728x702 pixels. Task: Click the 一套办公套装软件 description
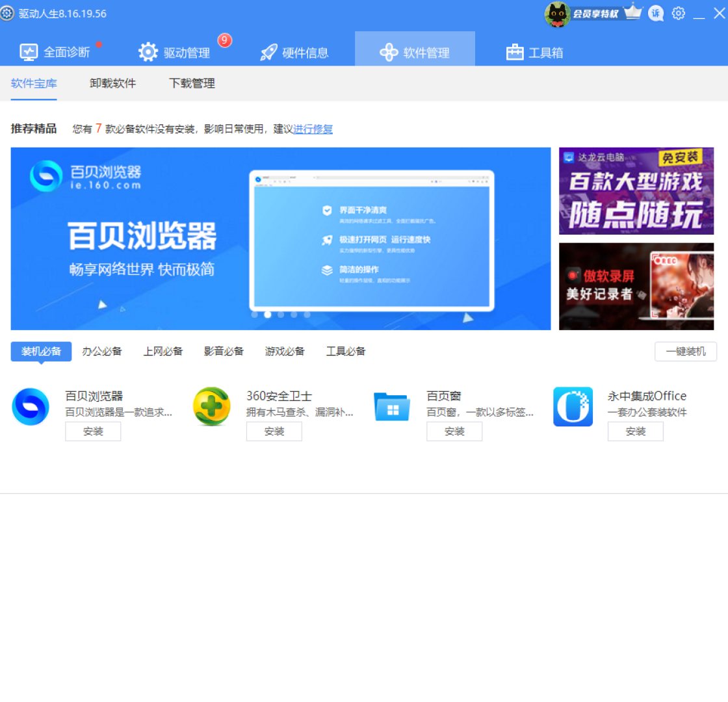tap(647, 412)
